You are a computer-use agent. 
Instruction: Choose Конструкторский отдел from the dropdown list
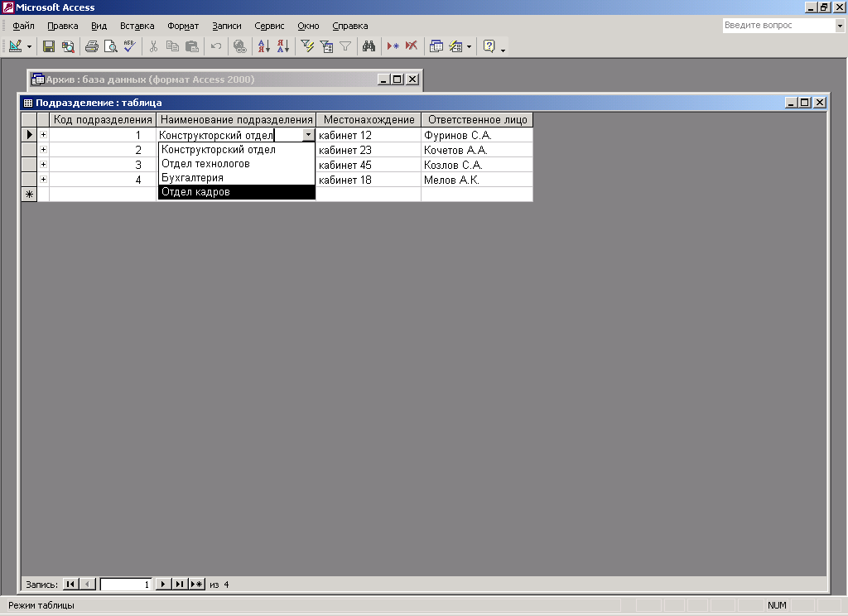click(236, 150)
